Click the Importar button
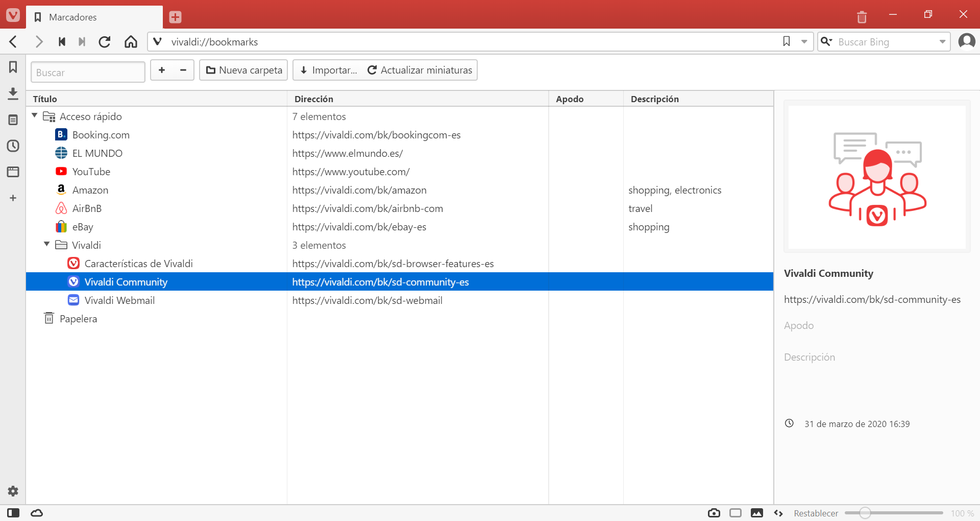This screenshot has height=521, width=980. (329, 70)
